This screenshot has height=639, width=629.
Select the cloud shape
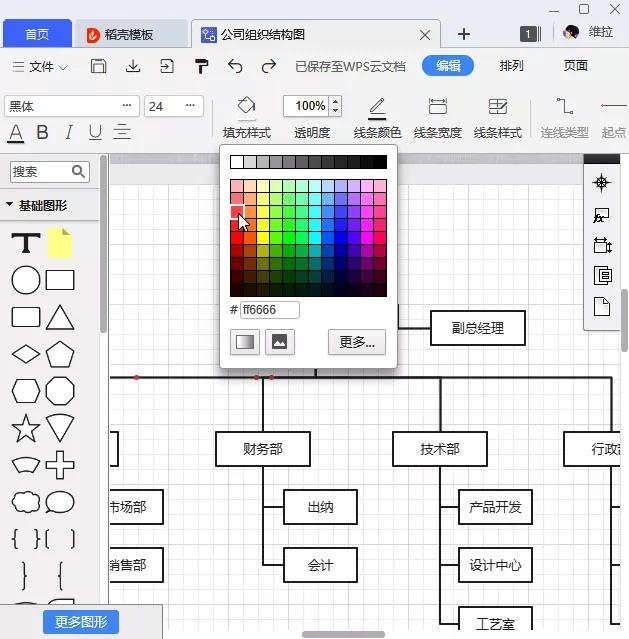(26, 502)
